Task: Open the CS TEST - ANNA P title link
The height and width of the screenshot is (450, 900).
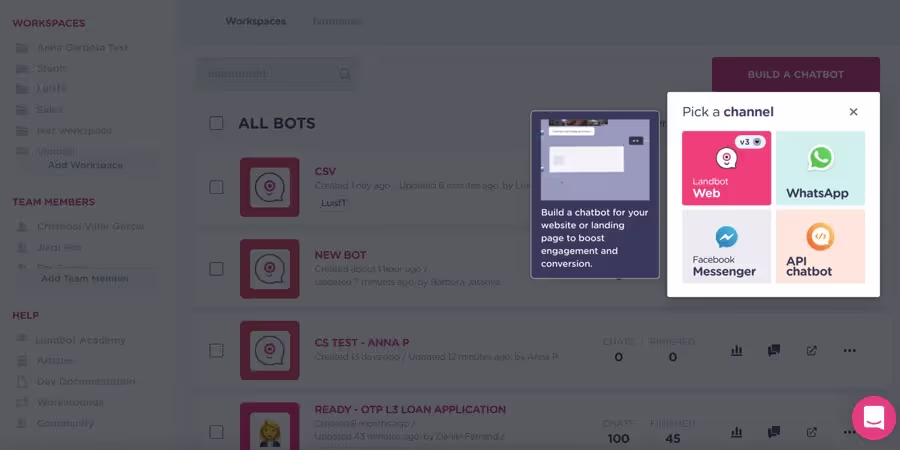Action: click(x=362, y=343)
